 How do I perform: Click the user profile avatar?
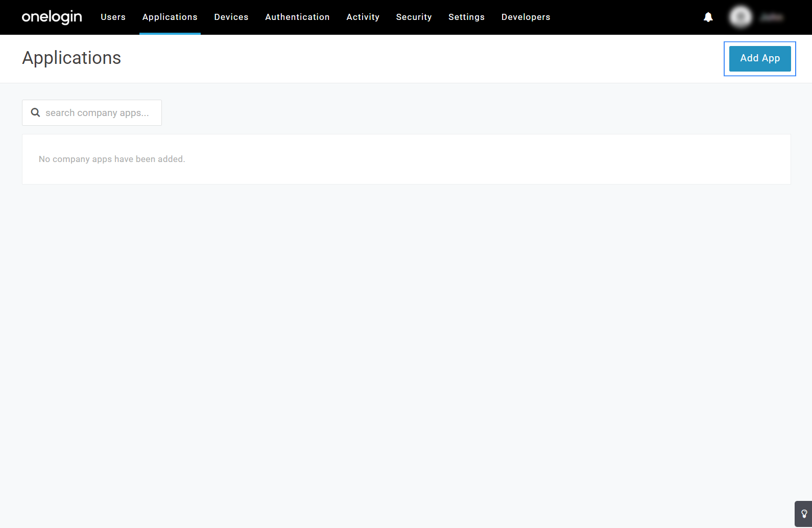tap(740, 17)
